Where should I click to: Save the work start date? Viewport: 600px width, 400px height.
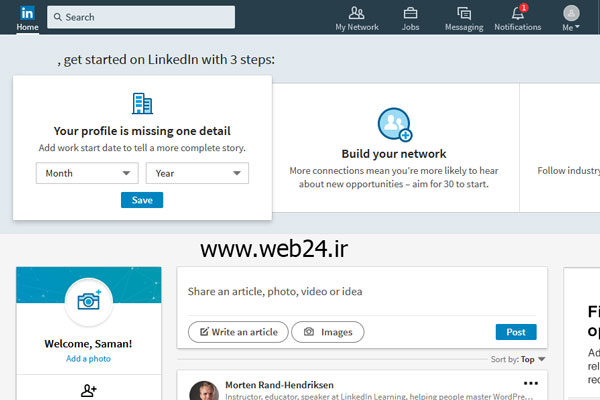point(142,200)
